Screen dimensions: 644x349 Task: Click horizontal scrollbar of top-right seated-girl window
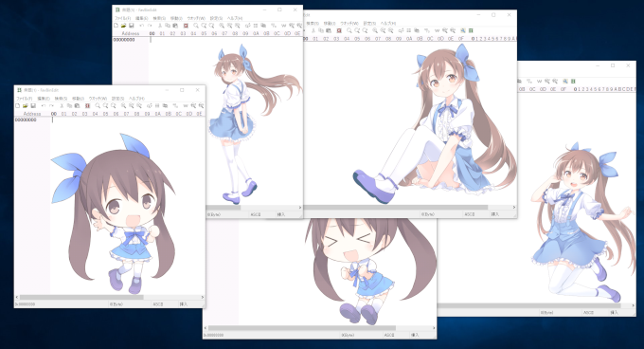pos(396,207)
